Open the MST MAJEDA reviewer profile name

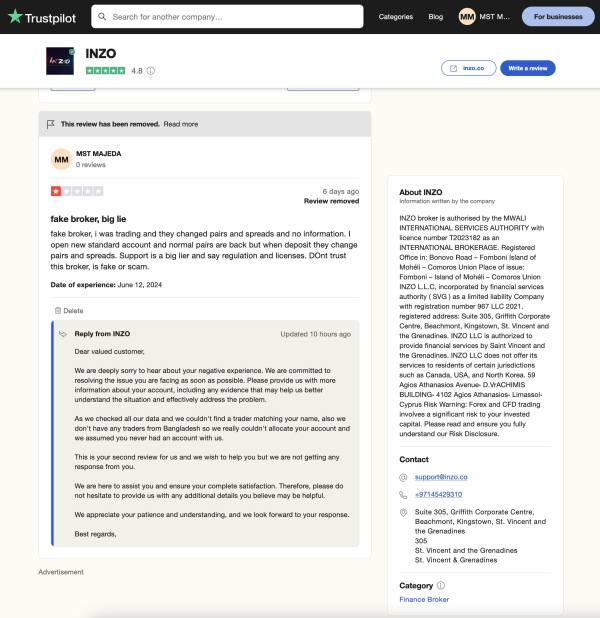(x=99, y=154)
